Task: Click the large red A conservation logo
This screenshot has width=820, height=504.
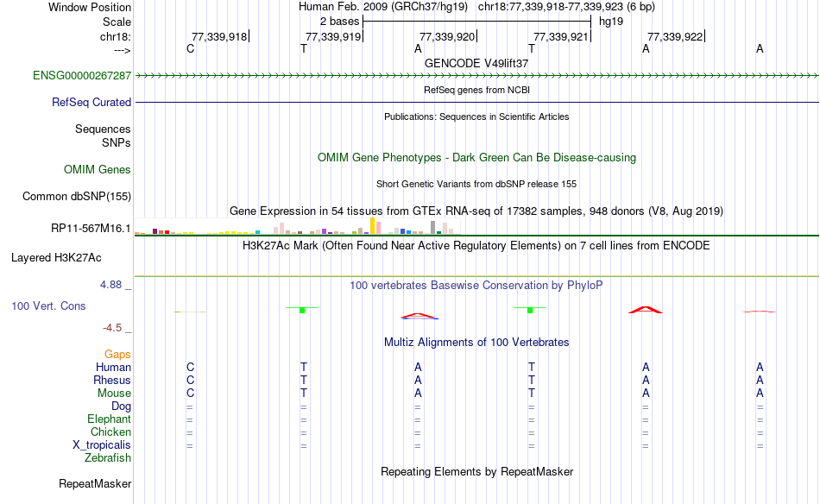Action: pos(646,310)
